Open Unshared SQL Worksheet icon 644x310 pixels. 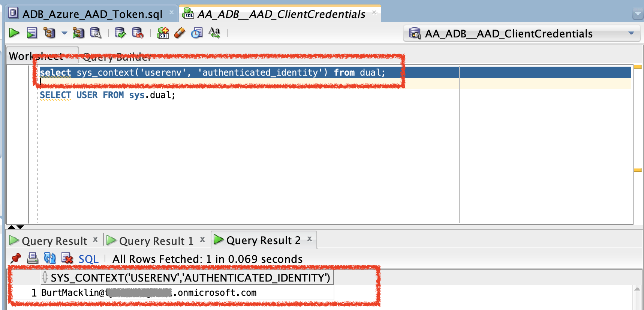pos(163,33)
